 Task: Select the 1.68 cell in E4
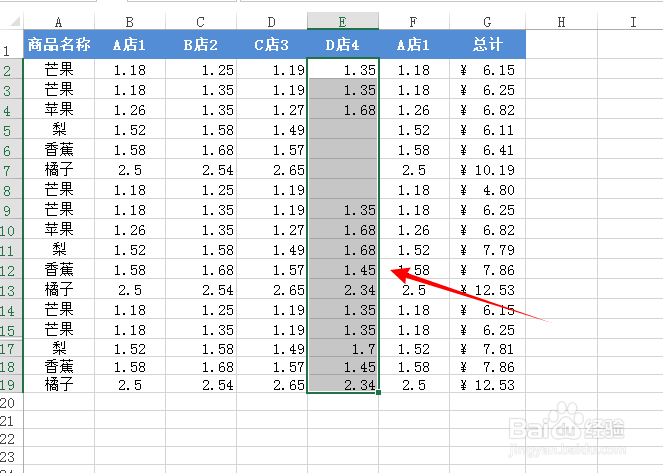(x=343, y=109)
